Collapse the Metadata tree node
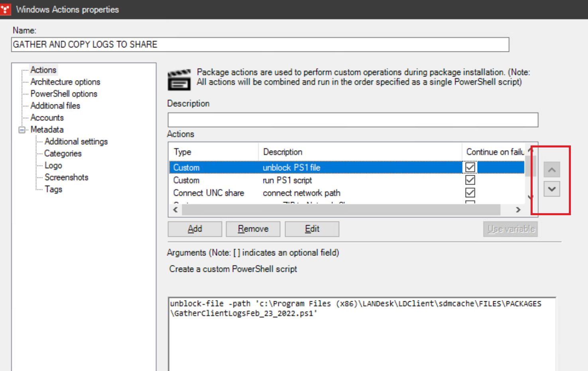The height and width of the screenshot is (371, 588). pos(22,130)
